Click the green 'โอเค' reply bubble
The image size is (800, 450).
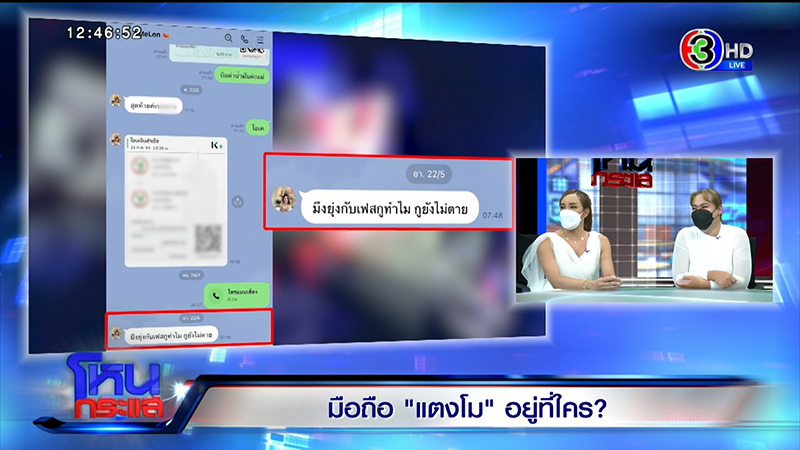pyautogui.click(x=258, y=128)
